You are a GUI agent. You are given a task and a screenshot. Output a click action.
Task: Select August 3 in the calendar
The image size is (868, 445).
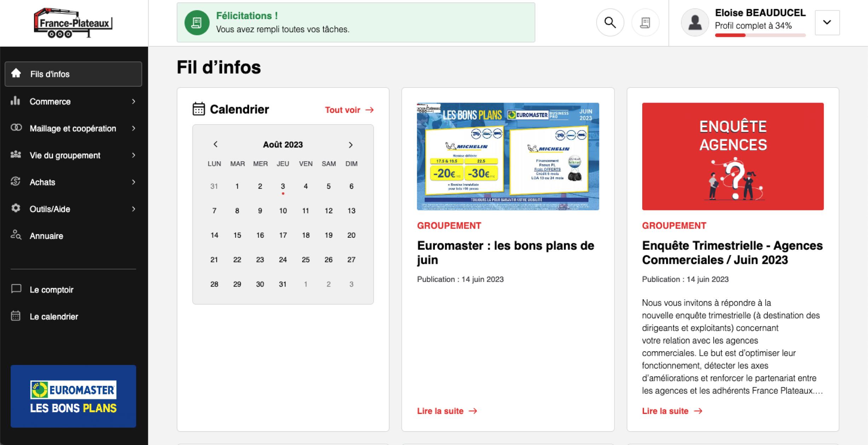coord(283,186)
